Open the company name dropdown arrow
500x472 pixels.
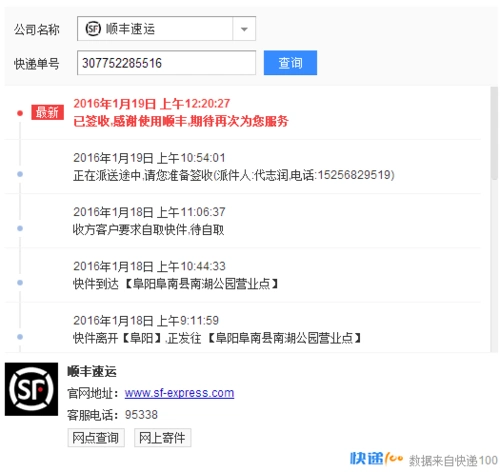pyautogui.click(x=244, y=29)
